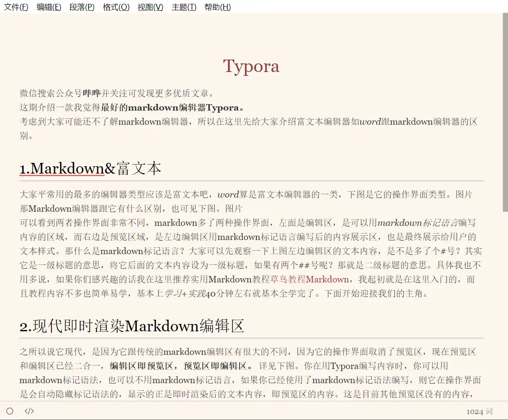508x420 pixels.
Task: Click bold text 编辑区即预览区
Action: [141, 366]
